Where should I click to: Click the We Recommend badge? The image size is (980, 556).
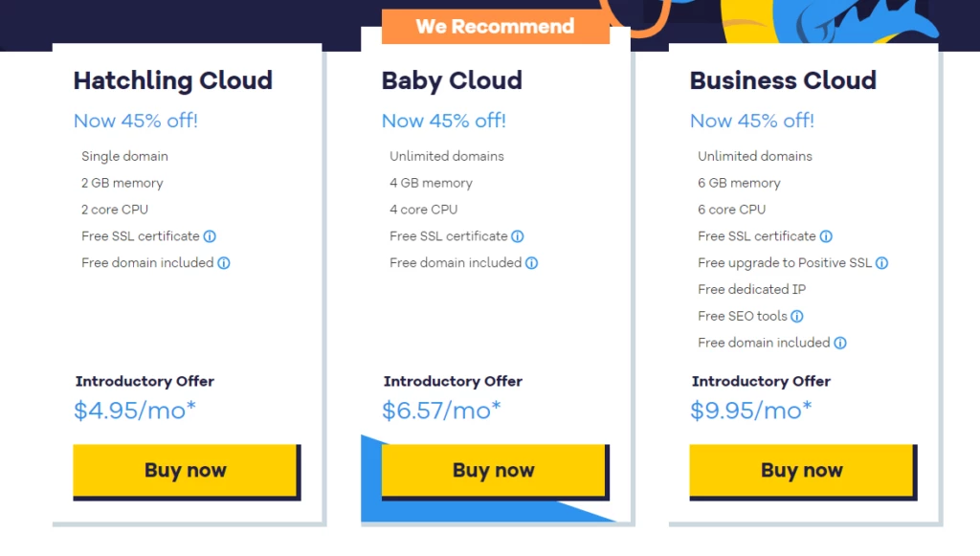point(495,26)
